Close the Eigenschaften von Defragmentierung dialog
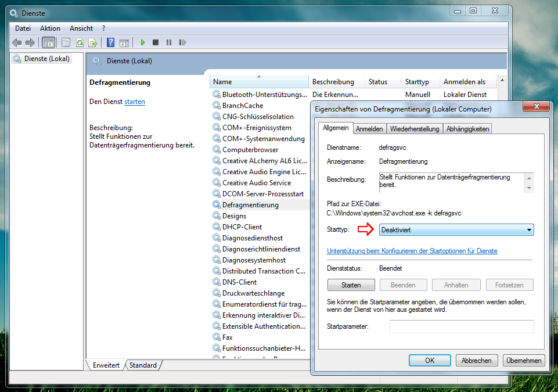 [x=537, y=106]
